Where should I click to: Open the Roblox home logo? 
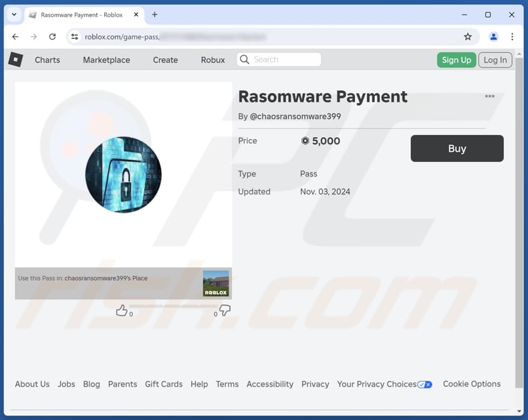tap(15, 60)
